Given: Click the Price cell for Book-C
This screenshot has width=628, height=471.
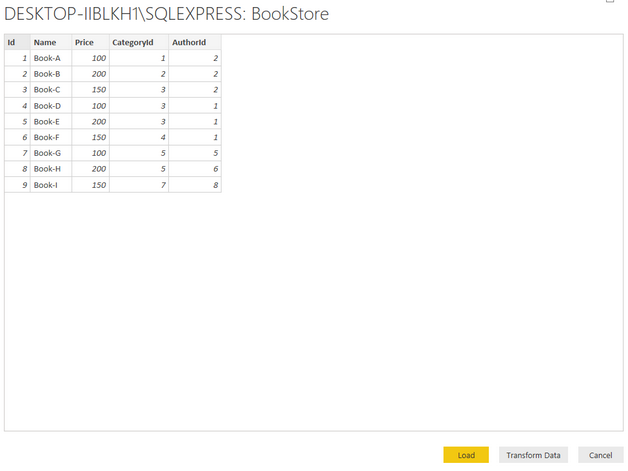Looking at the screenshot, I should (90, 90).
